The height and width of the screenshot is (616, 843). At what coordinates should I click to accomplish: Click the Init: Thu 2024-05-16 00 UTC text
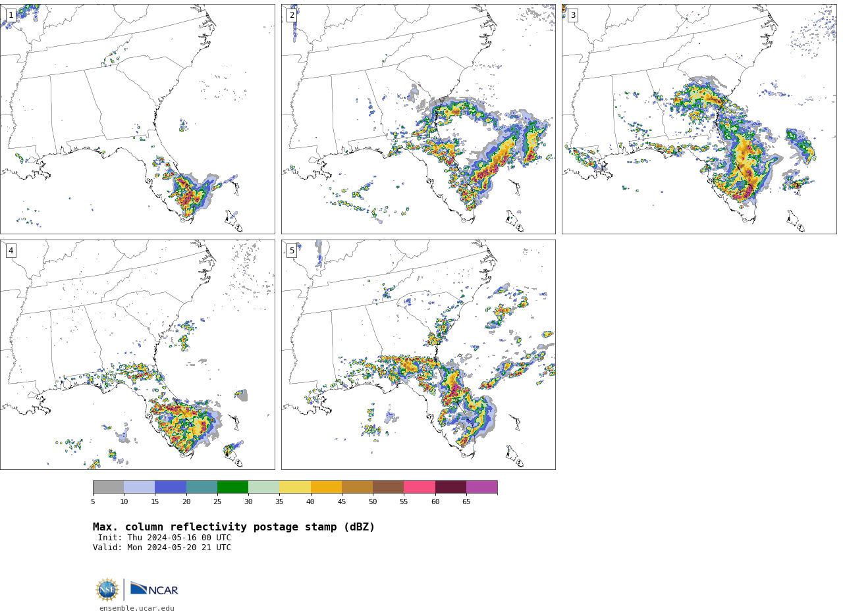pos(165,538)
